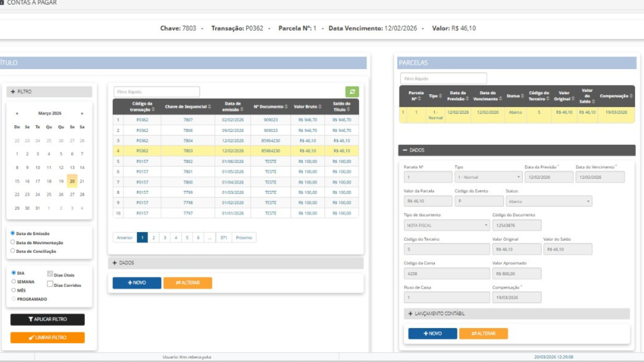Jump to last page 371
The width and height of the screenshot is (644, 362).
[x=223, y=238]
